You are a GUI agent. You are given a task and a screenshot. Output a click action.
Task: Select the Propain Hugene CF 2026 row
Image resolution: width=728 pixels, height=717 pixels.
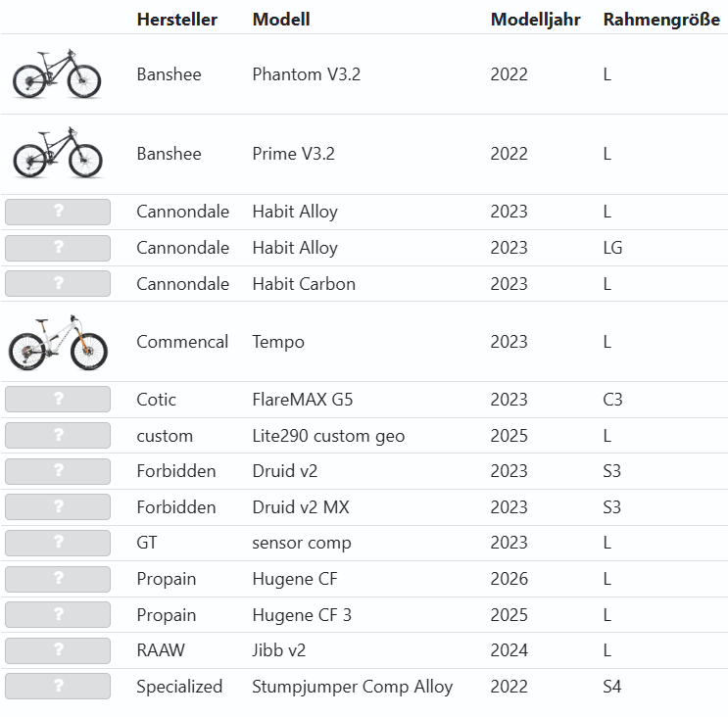point(294,579)
